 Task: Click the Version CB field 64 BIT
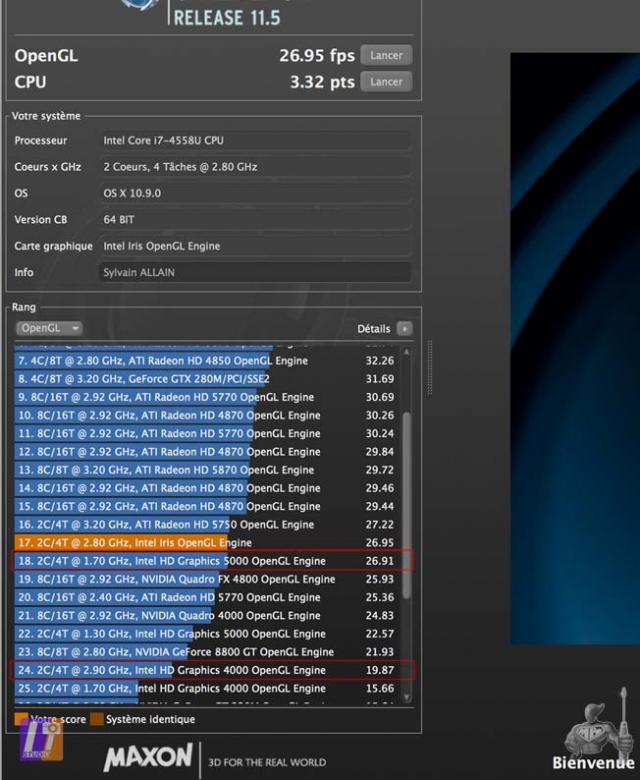click(256, 219)
